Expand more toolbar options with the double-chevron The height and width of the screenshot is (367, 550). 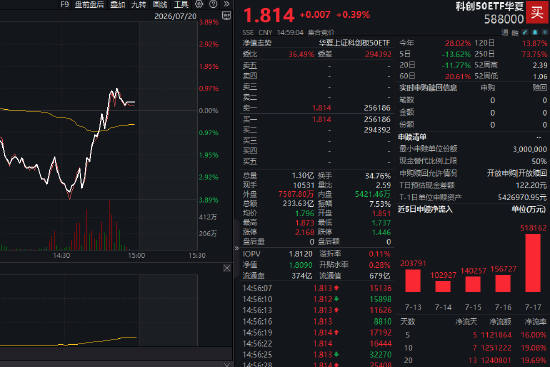tap(227, 4)
